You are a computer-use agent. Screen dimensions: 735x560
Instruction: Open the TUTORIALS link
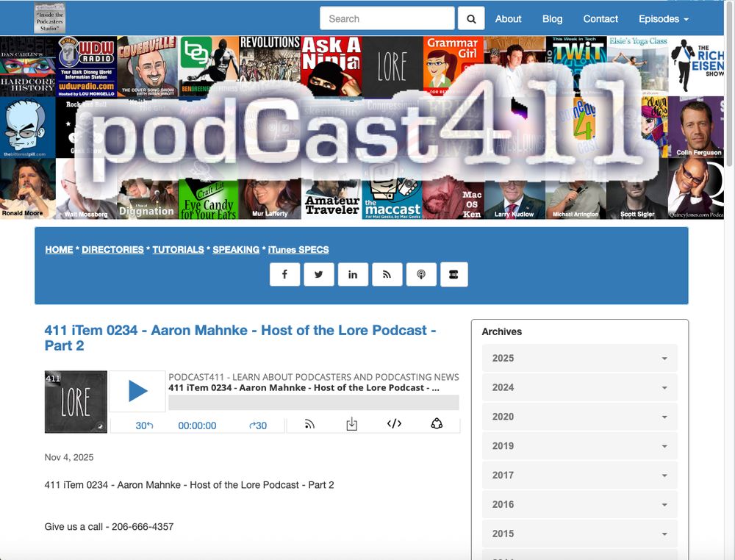click(178, 250)
